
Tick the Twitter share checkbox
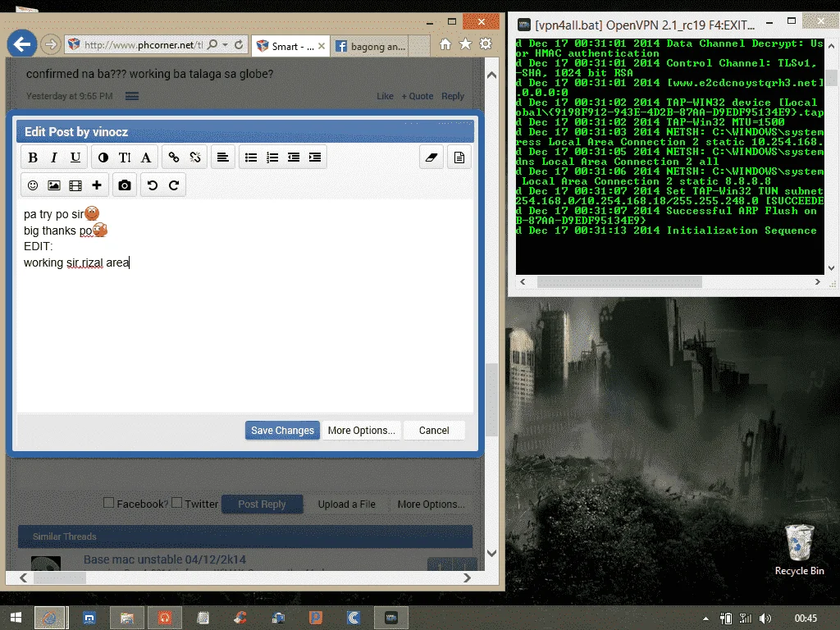coord(177,503)
